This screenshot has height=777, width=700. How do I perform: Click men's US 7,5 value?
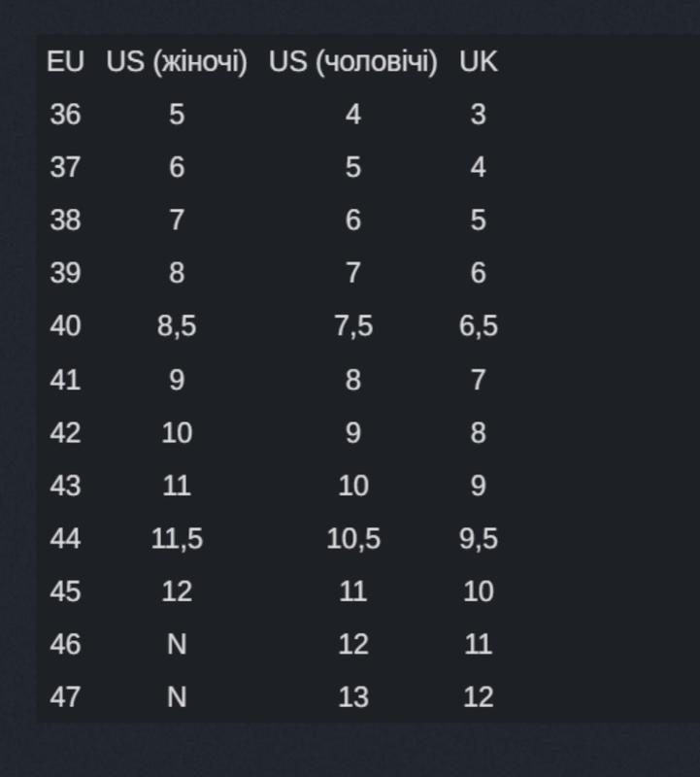pos(353,326)
